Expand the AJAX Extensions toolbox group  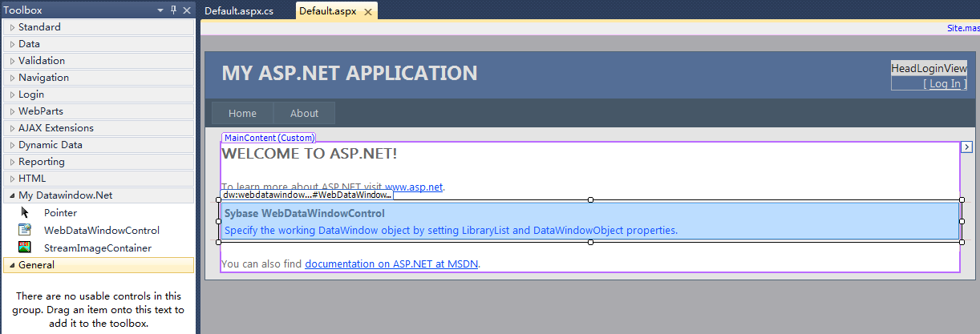[x=13, y=128]
